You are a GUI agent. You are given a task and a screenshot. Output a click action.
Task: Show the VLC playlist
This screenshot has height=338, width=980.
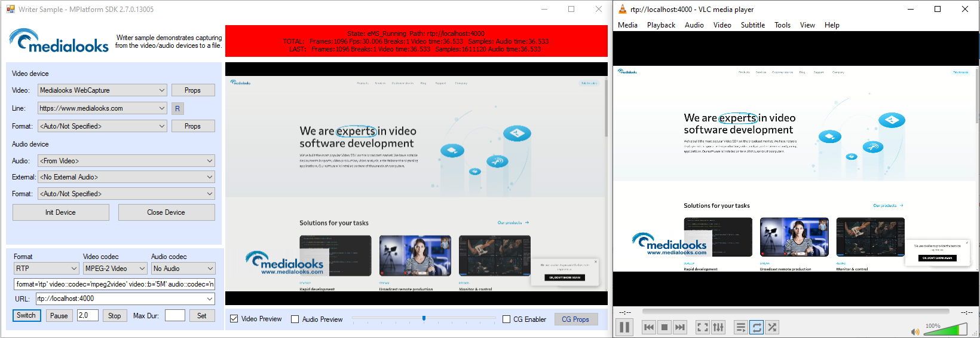(x=741, y=327)
